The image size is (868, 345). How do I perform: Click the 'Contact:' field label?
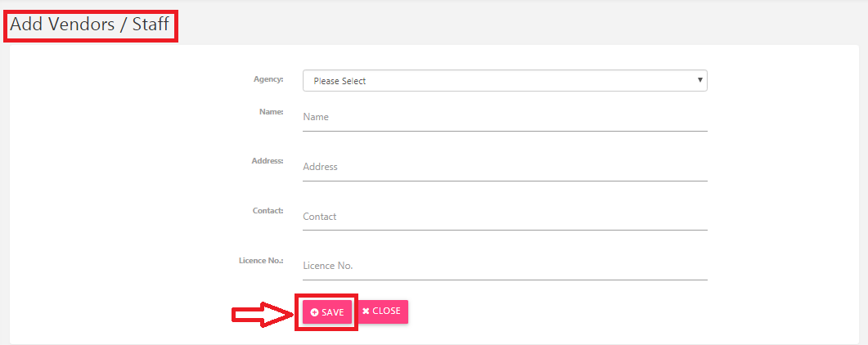[x=268, y=211]
